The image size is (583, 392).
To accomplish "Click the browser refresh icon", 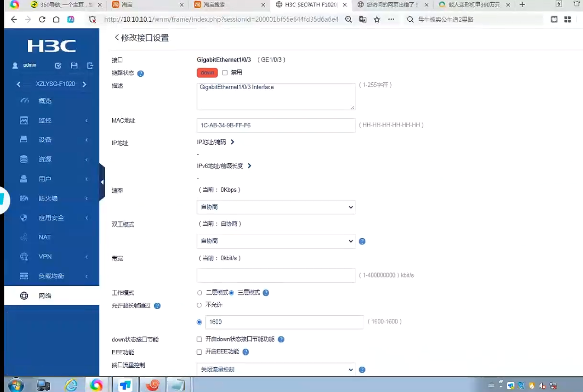I will (x=42, y=19).
